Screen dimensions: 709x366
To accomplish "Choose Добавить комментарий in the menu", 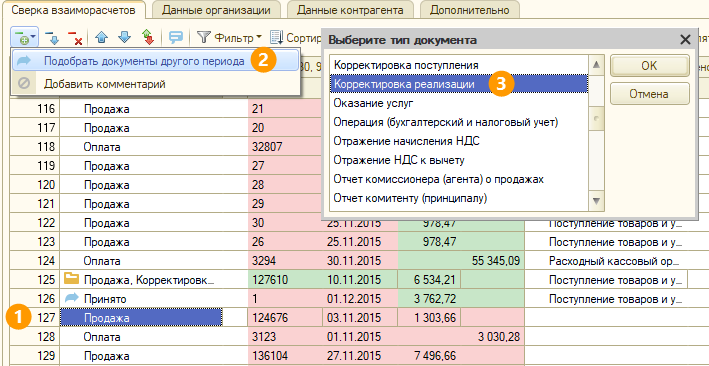I will pos(156,84).
